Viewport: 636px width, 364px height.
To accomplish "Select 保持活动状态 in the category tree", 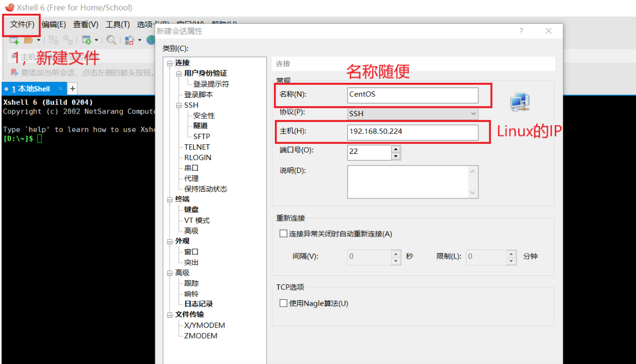I will [205, 189].
